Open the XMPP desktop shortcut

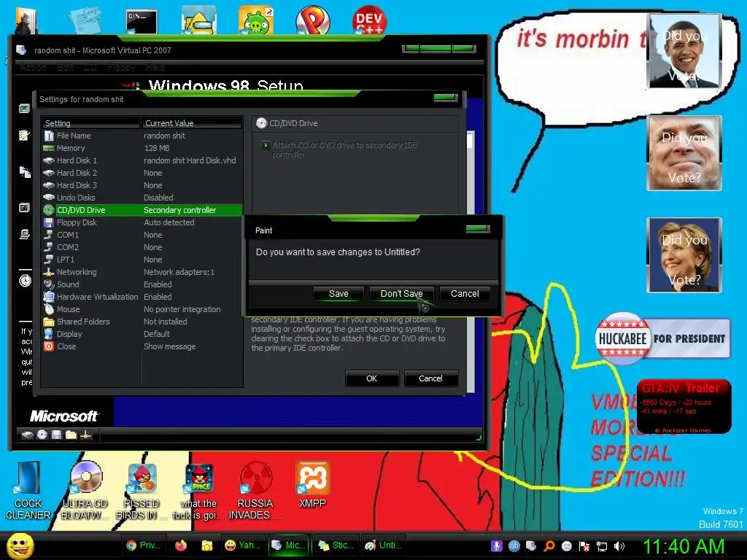click(x=312, y=485)
